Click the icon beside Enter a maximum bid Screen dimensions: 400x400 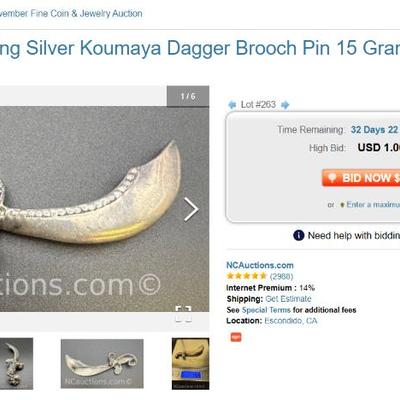[x=342, y=205]
